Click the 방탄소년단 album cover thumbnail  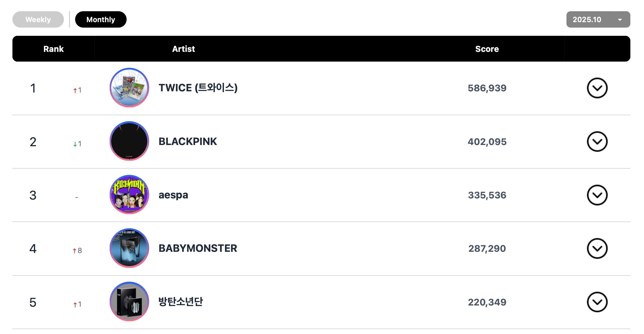(x=129, y=302)
